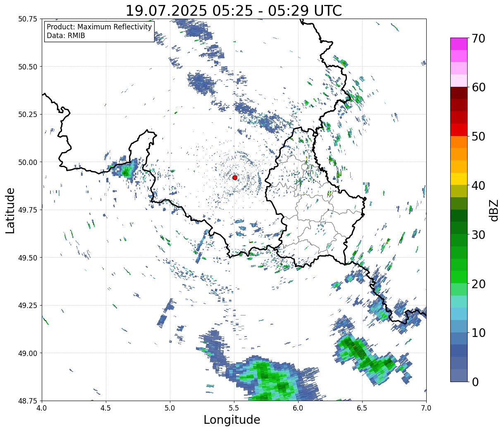Click the latitude tick label '49.00'
Image resolution: width=504 pixels, height=430 pixels.
(x=28, y=353)
